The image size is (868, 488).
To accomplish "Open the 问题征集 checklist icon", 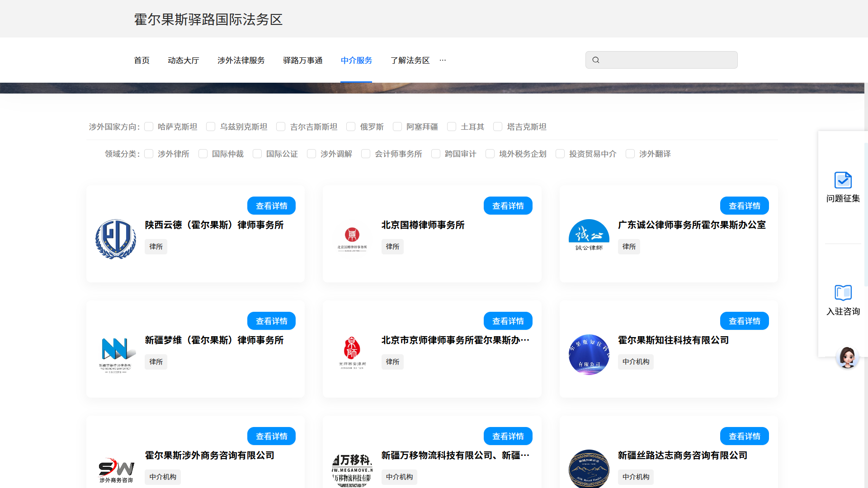I will (x=843, y=180).
